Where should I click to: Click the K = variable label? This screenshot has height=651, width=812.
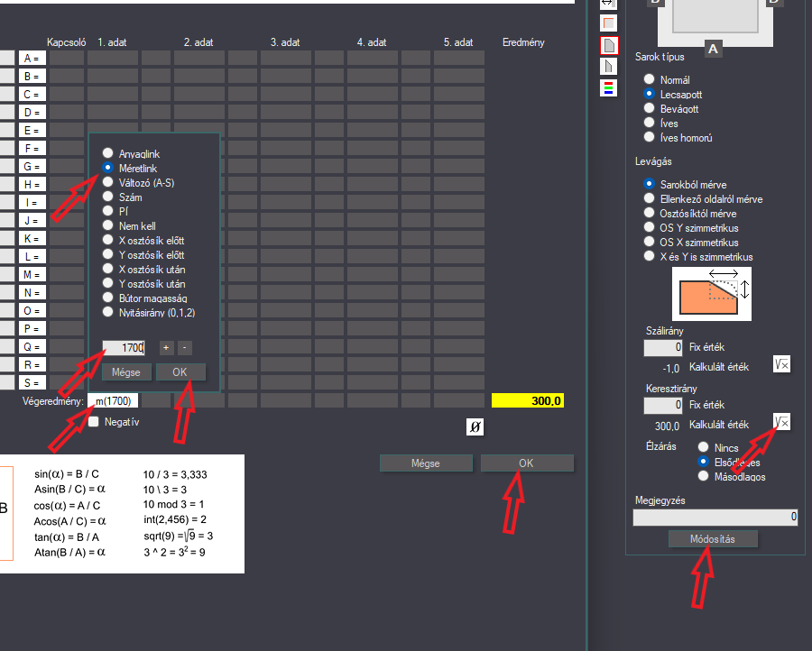coord(32,239)
